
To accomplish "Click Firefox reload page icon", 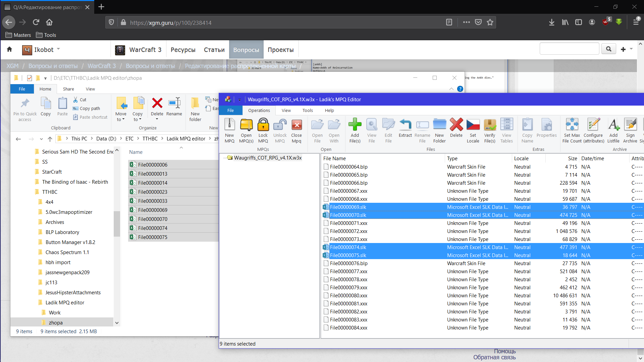I will click(x=36, y=22).
